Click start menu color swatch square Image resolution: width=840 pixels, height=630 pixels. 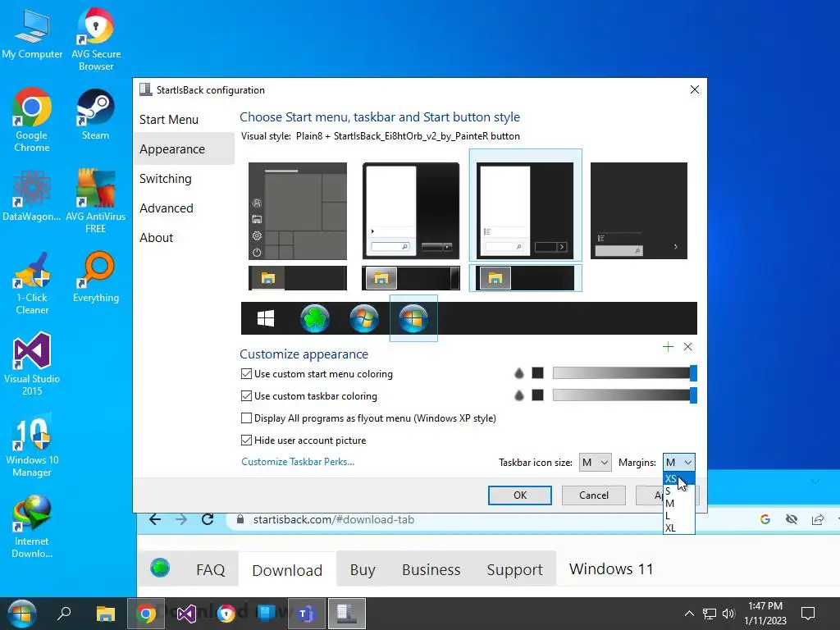pos(538,373)
